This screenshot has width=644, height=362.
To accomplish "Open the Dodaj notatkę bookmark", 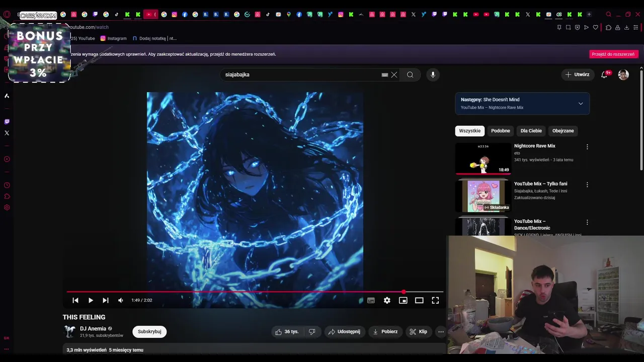I will click(x=154, y=38).
